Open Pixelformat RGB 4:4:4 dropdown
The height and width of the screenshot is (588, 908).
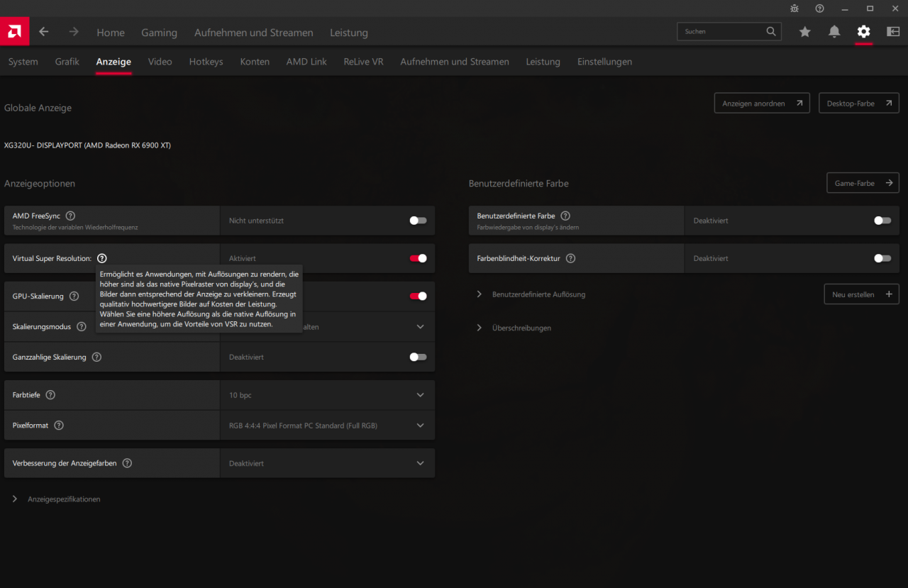tap(327, 426)
